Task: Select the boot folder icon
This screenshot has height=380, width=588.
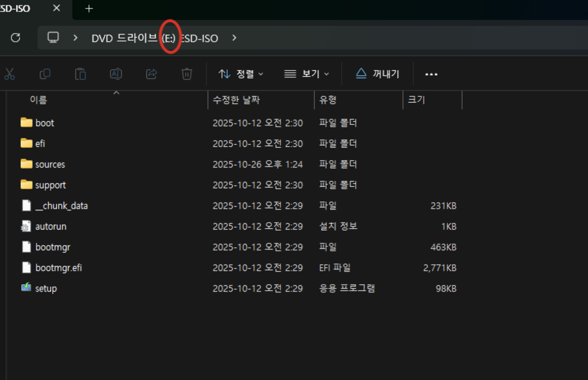Action: coord(26,123)
